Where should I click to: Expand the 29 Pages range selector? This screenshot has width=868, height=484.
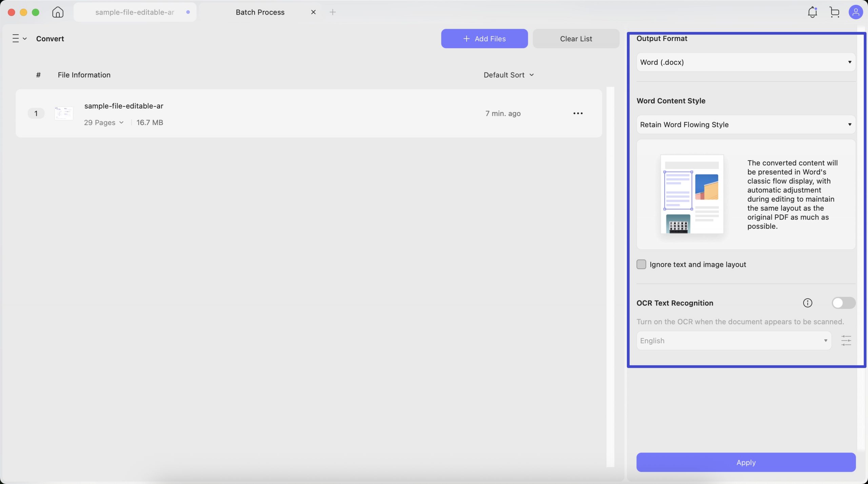tap(104, 123)
